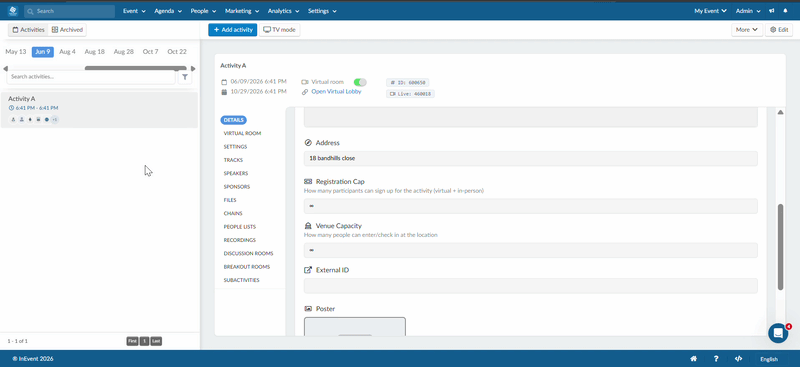800x367 pixels.
Task: Click the InEvent logo icon
Action: (x=13, y=11)
